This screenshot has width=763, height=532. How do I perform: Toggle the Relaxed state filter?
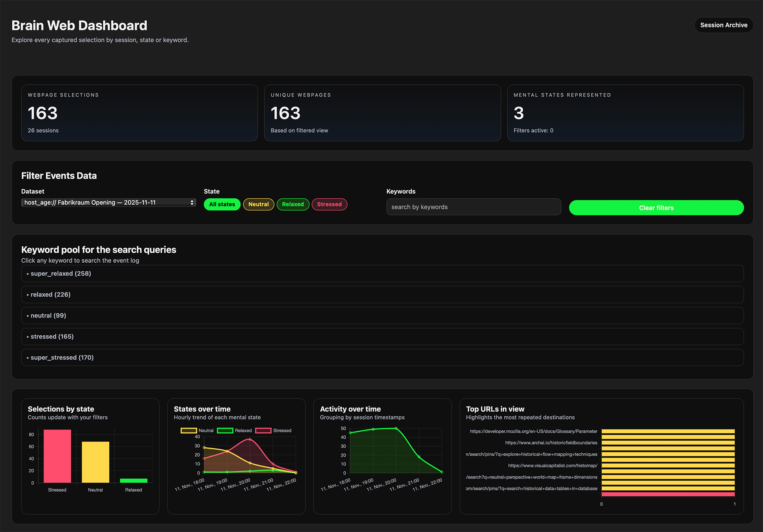(293, 204)
